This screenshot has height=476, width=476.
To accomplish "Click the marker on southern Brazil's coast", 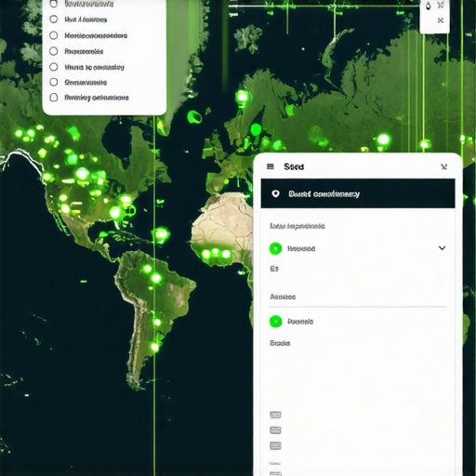I will (157, 323).
